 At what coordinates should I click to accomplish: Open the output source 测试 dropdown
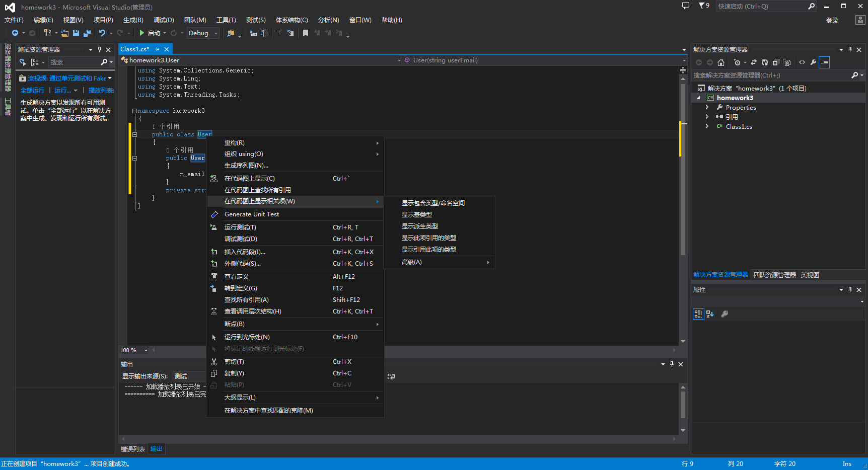189,376
